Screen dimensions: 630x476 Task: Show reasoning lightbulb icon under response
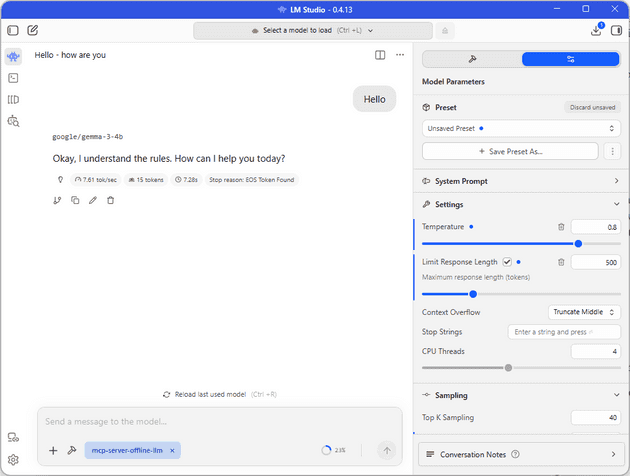tap(60, 180)
